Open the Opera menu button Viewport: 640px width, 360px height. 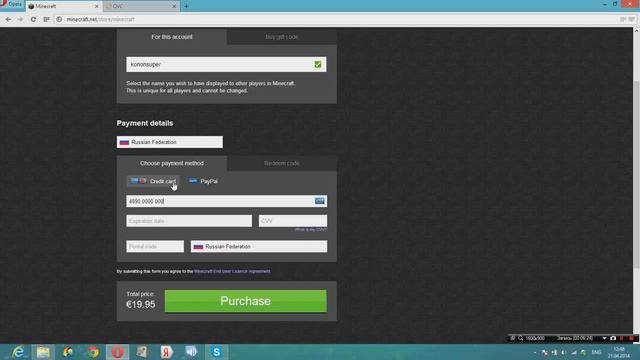(x=12, y=4)
